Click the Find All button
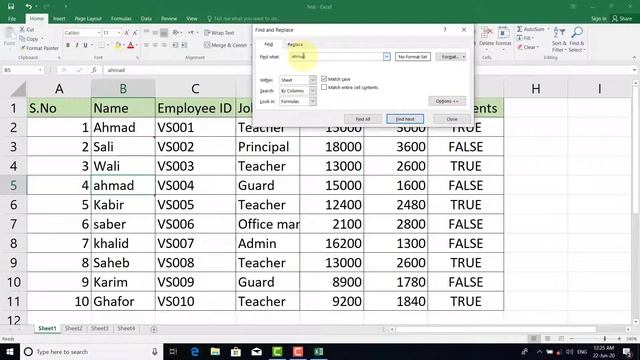This screenshot has height=360, width=640. (x=363, y=119)
